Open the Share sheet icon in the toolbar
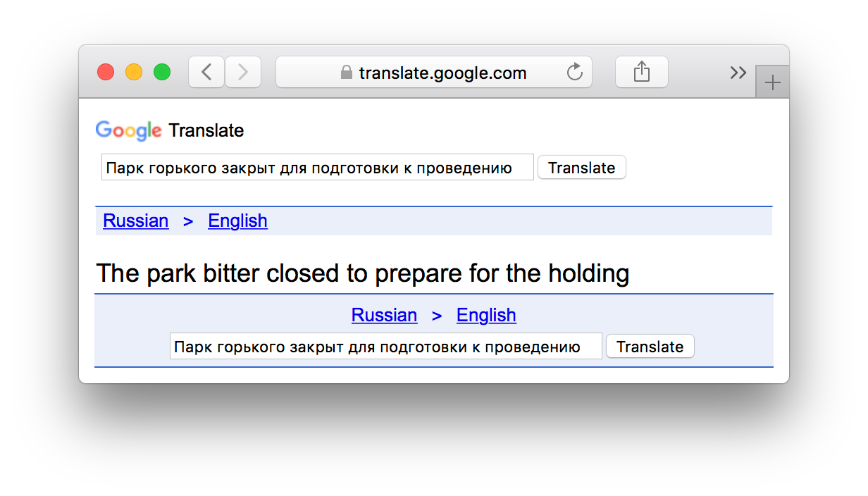Screen dimensions: 868x496 pyautogui.click(x=641, y=72)
